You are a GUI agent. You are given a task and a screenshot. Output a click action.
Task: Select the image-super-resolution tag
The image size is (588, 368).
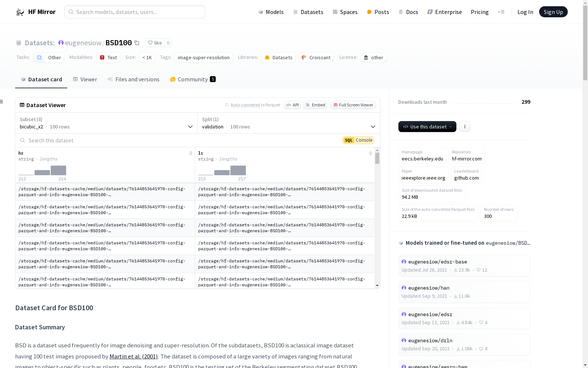point(204,58)
